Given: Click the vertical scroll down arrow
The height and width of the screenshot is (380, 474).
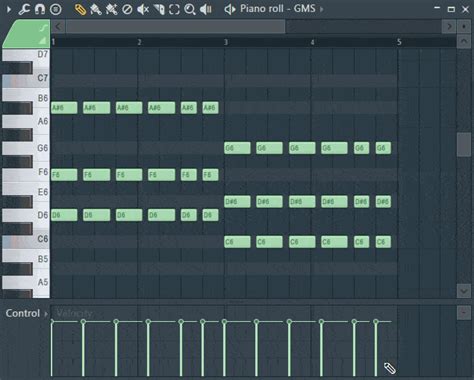Looking at the screenshot, I should (464, 291).
